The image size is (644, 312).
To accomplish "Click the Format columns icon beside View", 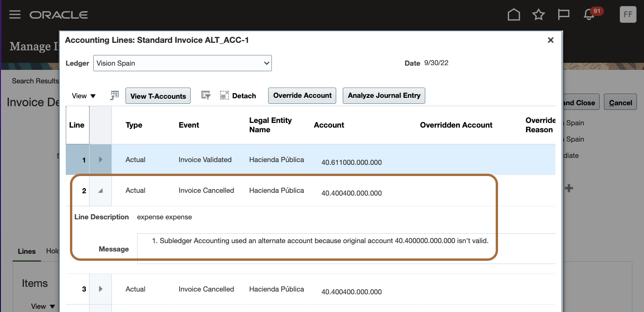I will (114, 95).
